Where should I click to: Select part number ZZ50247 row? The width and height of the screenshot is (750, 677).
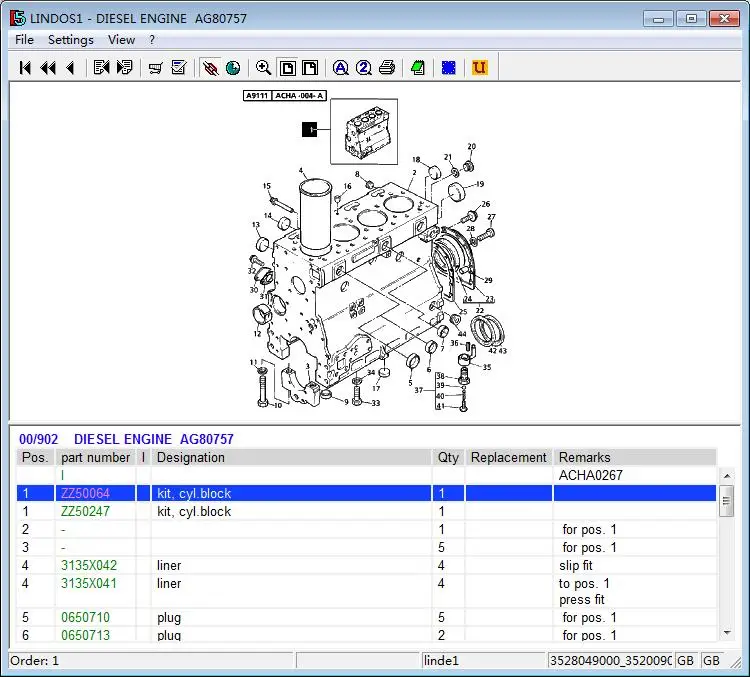pos(89,512)
